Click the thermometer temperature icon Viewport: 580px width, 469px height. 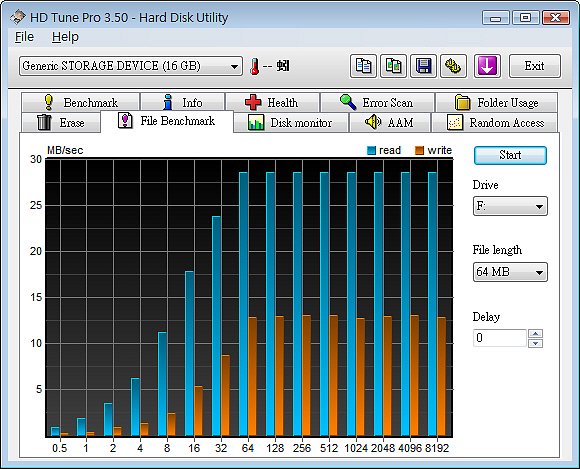coord(254,67)
